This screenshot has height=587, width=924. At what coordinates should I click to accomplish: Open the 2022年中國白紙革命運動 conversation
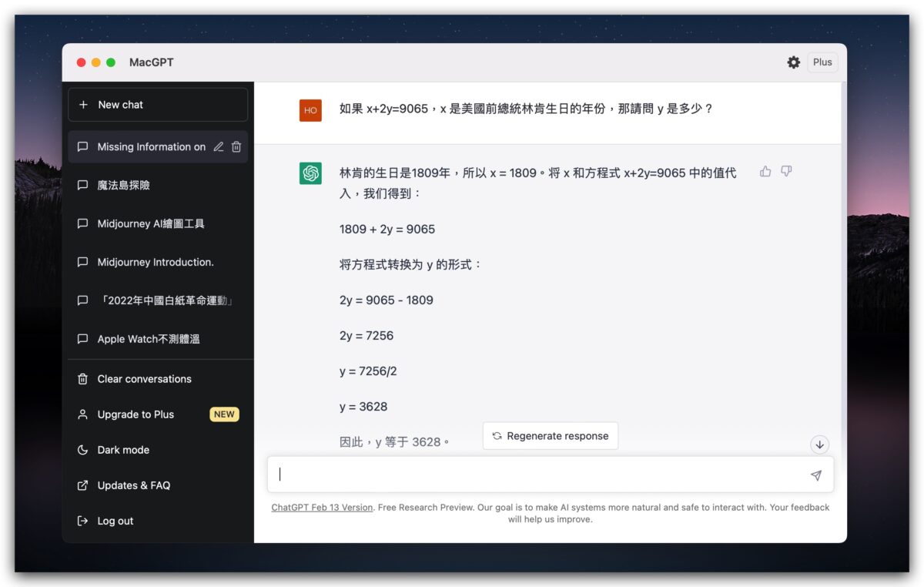click(158, 300)
